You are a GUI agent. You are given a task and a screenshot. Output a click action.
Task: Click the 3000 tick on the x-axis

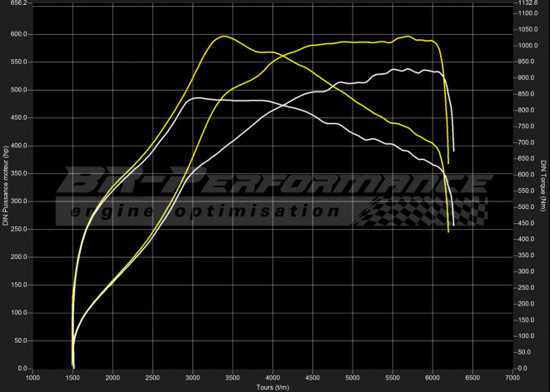tap(192, 377)
